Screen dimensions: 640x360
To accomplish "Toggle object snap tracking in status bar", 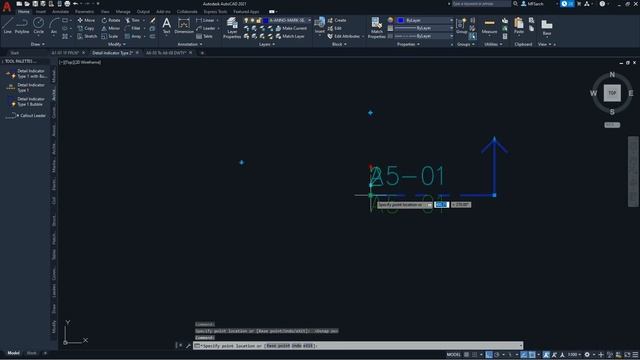I will tap(524, 355).
